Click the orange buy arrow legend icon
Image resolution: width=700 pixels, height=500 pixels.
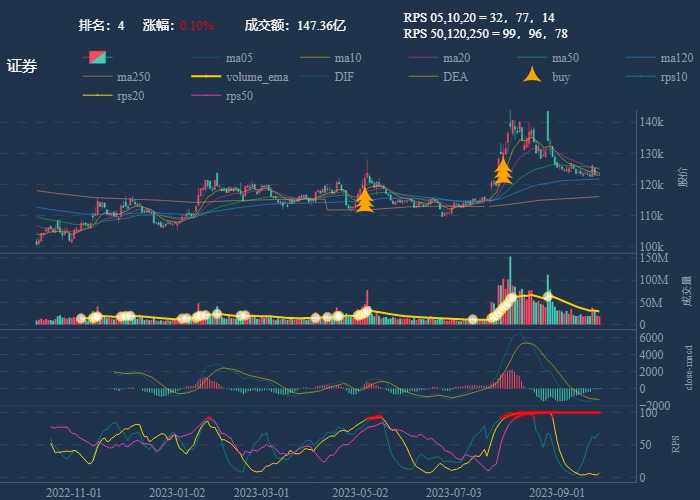(533, 77)
